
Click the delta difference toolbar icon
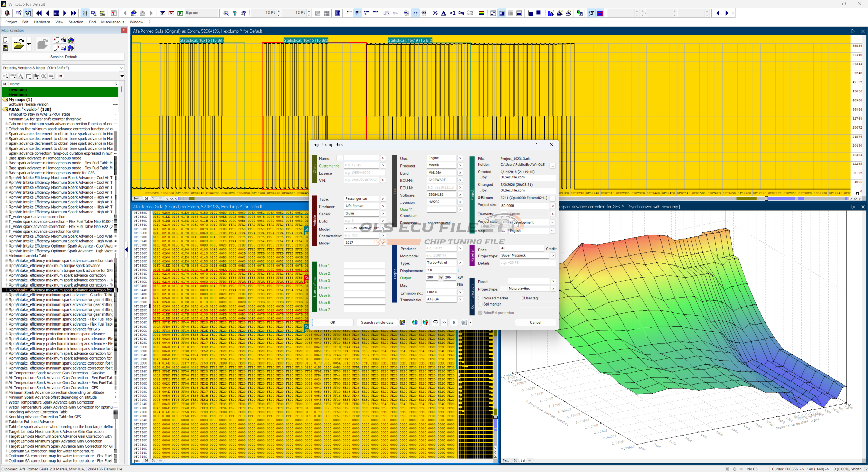(x=443, y=13)
